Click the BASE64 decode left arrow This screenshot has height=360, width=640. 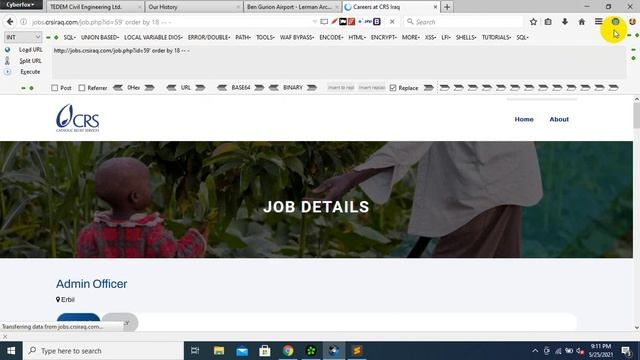(x=222, y=87)
